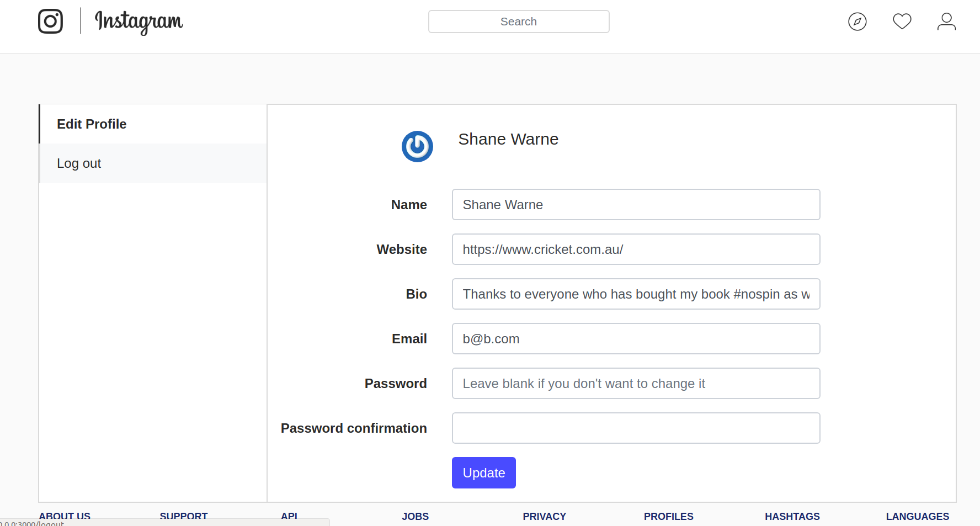
Task: Open the PRIVACY footer link
Action: pos(544,517)
